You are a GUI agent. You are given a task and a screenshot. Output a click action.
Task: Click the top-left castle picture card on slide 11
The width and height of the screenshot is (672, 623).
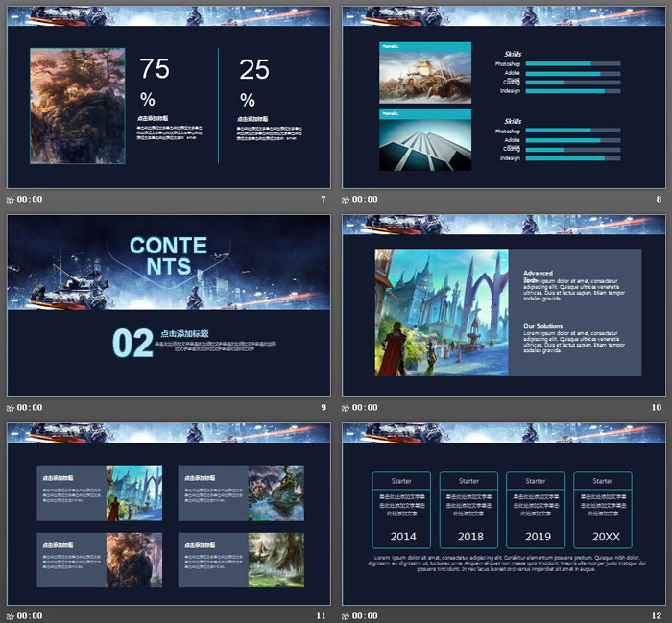pos(100,493)
